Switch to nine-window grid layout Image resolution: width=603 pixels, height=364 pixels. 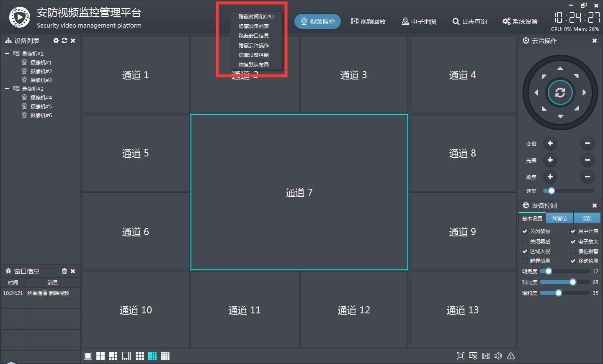[140, 356]
